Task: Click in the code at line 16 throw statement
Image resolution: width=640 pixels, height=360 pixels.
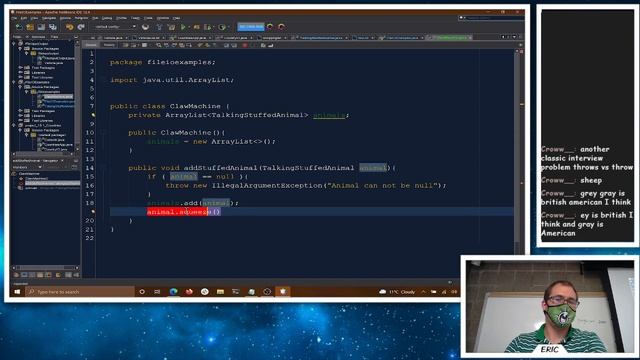Action: coord(306,186)
